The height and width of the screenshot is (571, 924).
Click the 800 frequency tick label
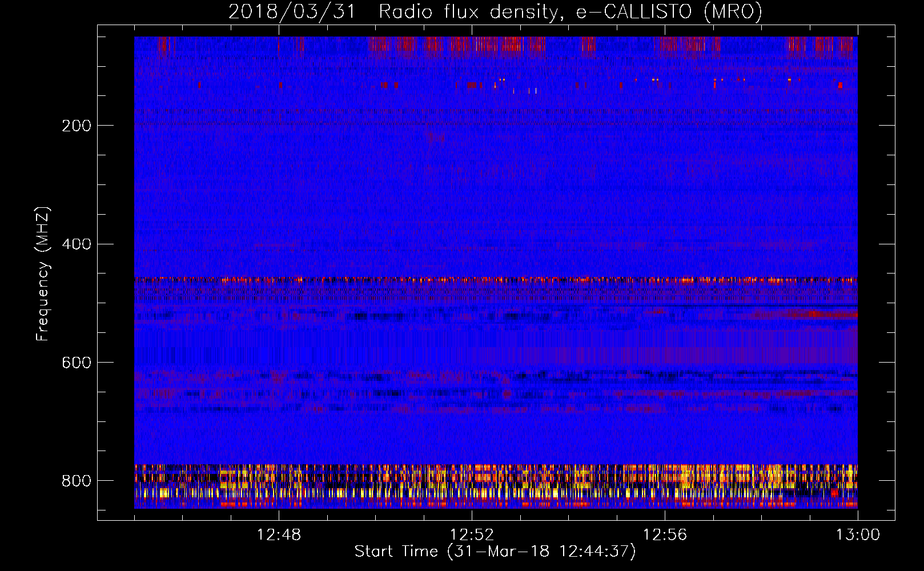tap(77, 481)
